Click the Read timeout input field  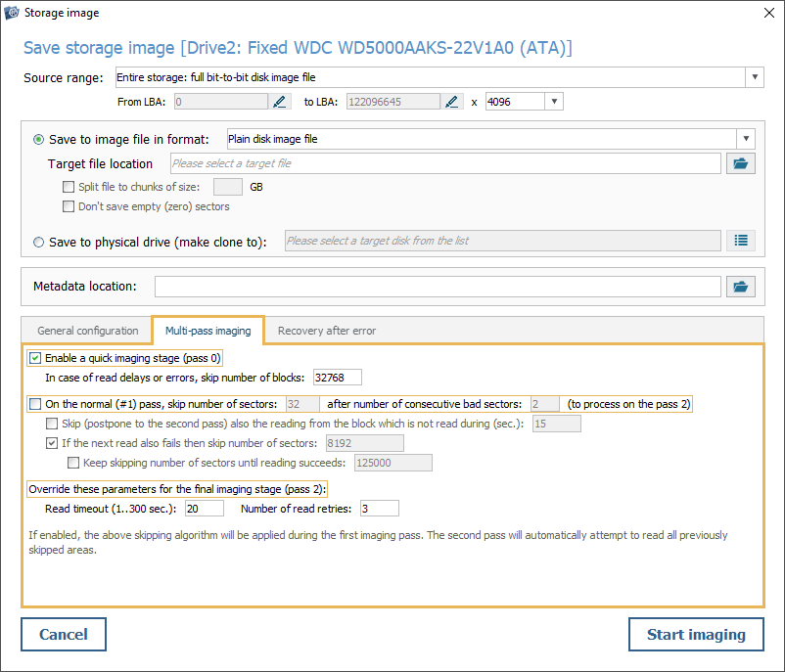point(204,508)
